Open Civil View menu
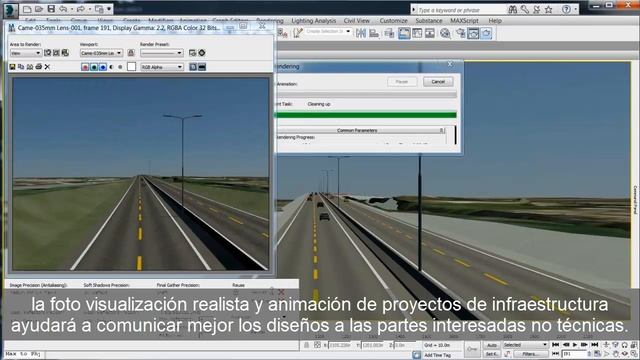The height and width of the screenshot is (360, 640). pos(357,20)
